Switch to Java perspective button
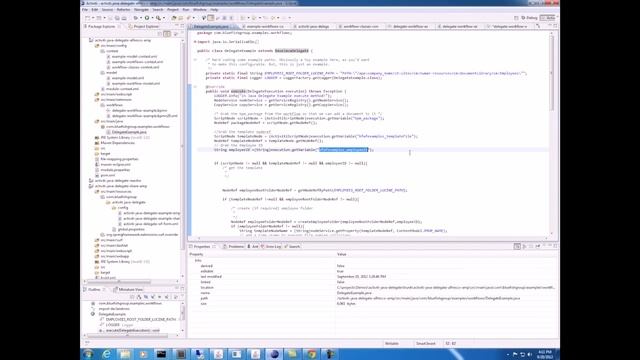This screenshot has height=360, width=640. [x=548, y=18]
